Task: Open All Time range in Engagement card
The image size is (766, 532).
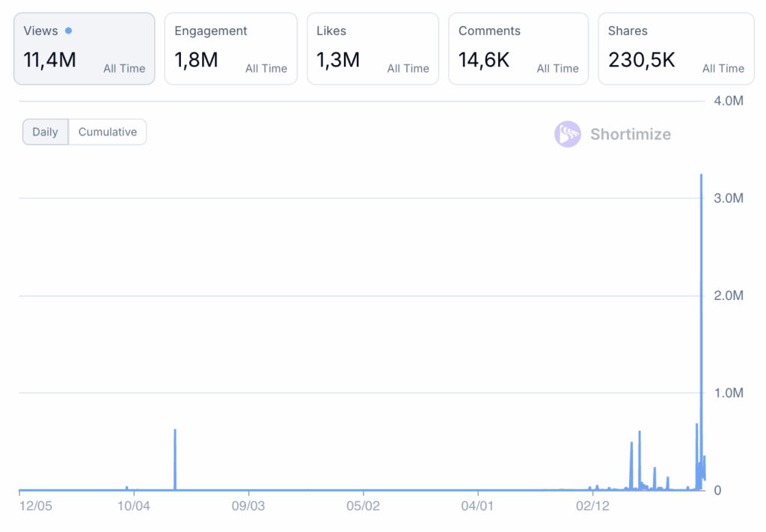Action: point(266,68)
